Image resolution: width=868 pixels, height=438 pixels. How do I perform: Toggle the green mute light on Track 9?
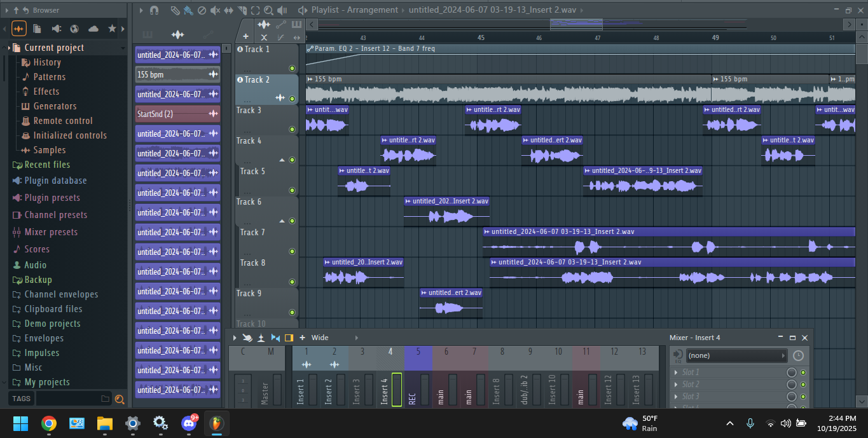coord(292,312)
